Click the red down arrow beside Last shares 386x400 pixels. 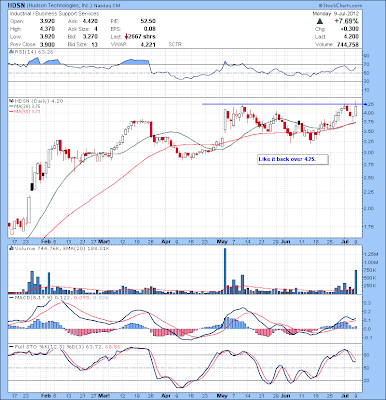127,37
